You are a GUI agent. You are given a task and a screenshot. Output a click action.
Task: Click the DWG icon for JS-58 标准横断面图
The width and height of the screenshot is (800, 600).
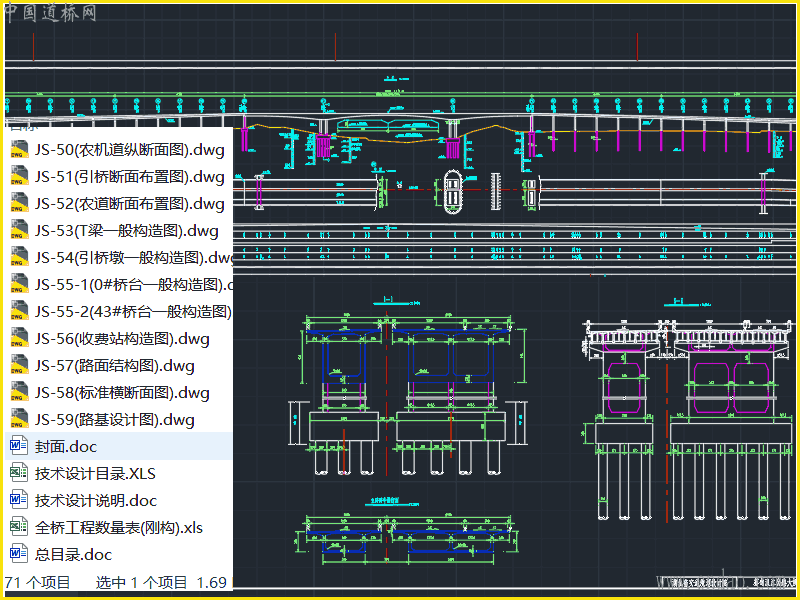[19, 393]
